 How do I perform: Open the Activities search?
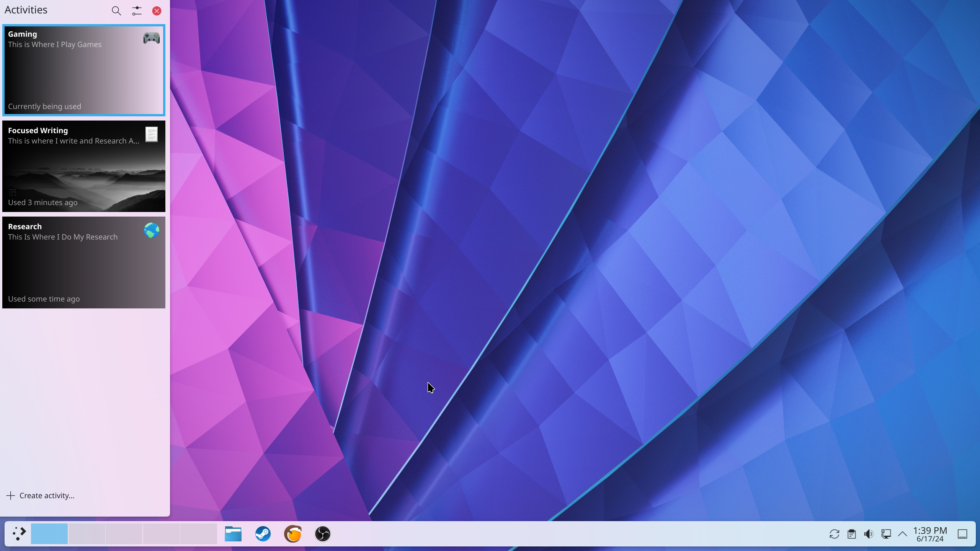pyautogui.click(x=116, y=11)
